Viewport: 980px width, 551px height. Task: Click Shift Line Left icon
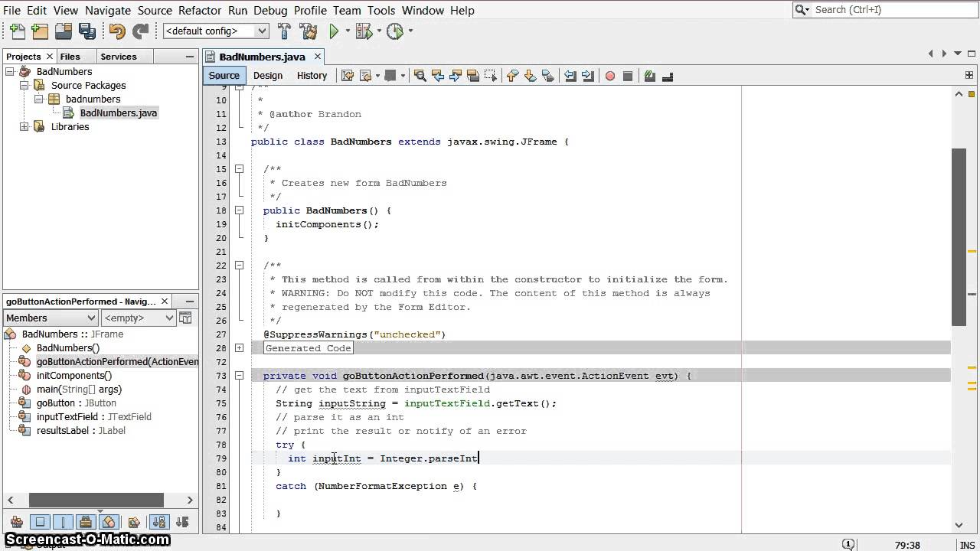(570, 76)
